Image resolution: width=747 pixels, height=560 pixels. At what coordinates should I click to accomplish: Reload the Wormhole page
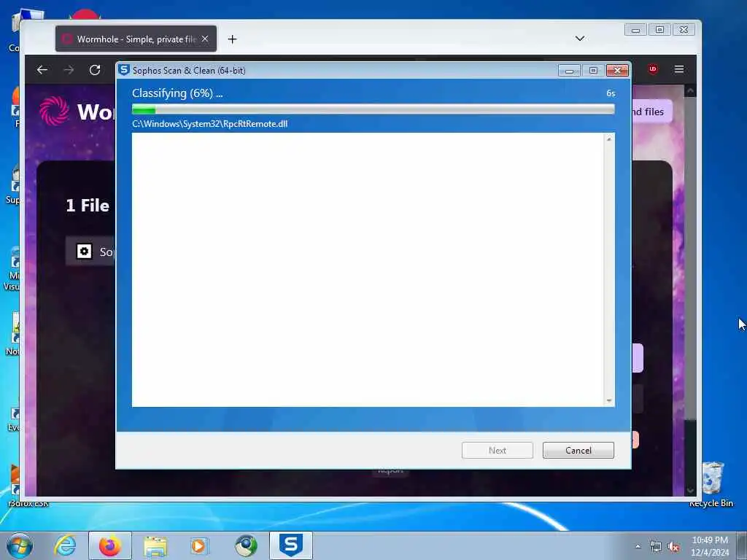tap(95, 70)
